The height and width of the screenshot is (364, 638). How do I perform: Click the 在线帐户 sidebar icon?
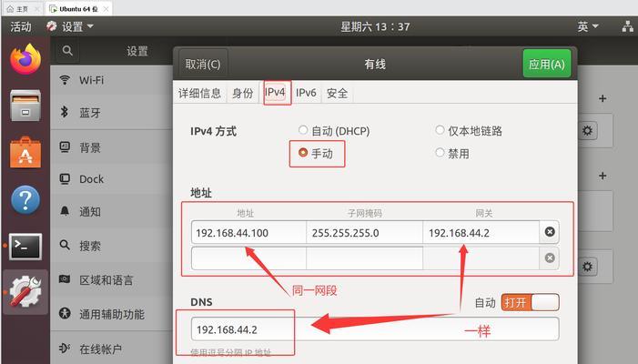pyautogui.click(x=65, y=349)
